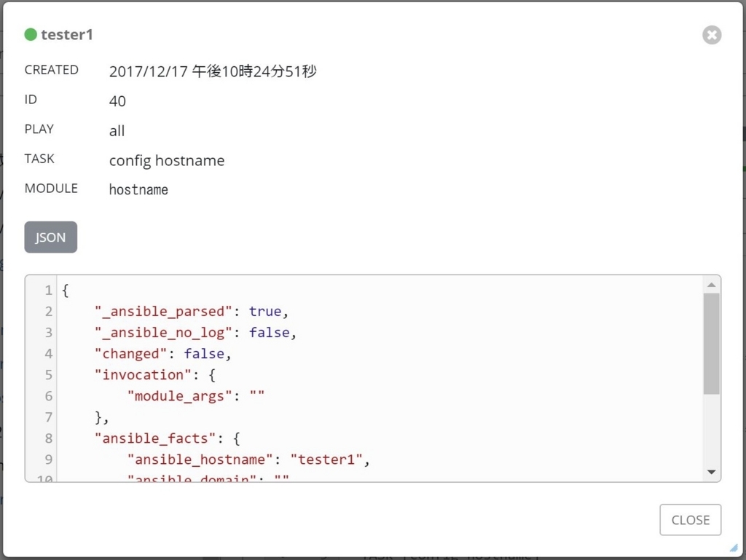746x560 pixels.
Task: Click the scrollbar down arrow in JSON viewer
Action: [712, 472]
